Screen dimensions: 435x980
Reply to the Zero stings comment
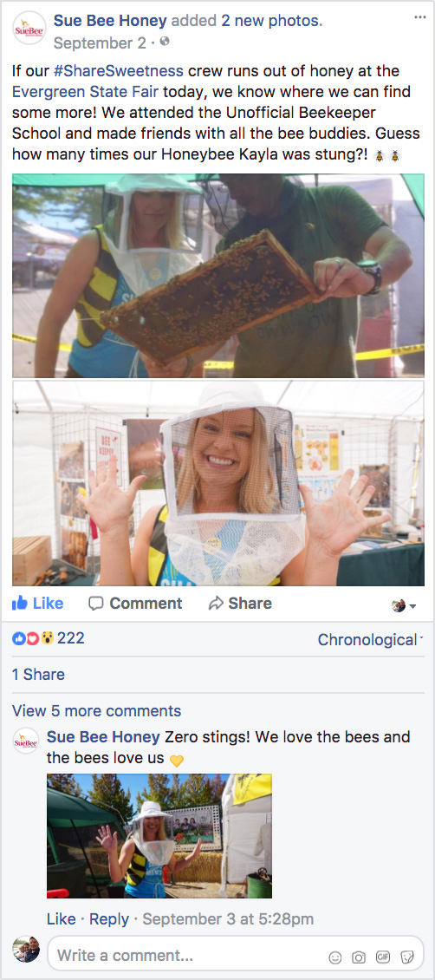[109, 918]
